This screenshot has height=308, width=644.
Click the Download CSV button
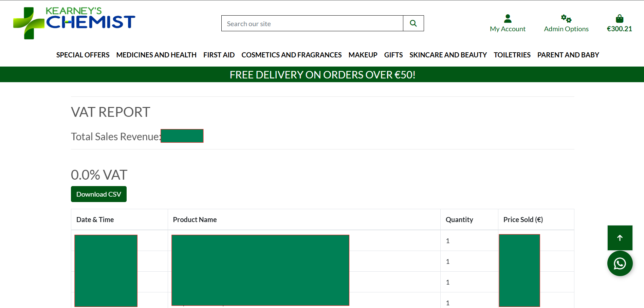98,194
